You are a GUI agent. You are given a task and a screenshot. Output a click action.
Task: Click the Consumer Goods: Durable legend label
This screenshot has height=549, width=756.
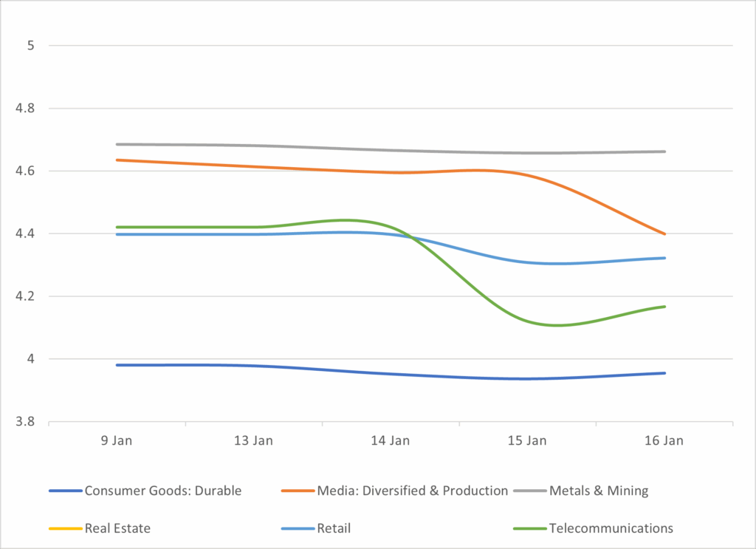(x=163, y=491)
